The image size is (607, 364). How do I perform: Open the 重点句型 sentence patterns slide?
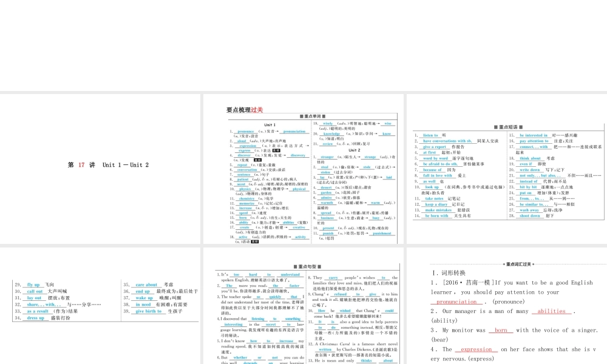coord(303,306)
